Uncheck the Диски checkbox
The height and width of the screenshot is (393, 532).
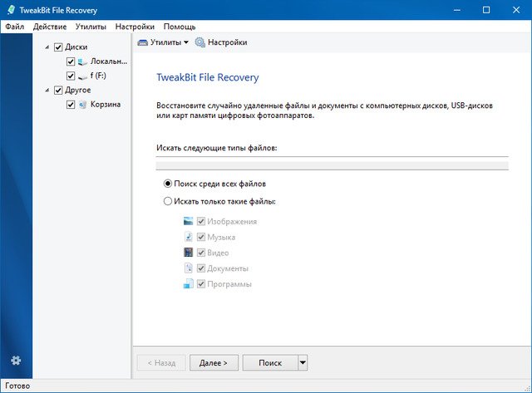(58, 47)
